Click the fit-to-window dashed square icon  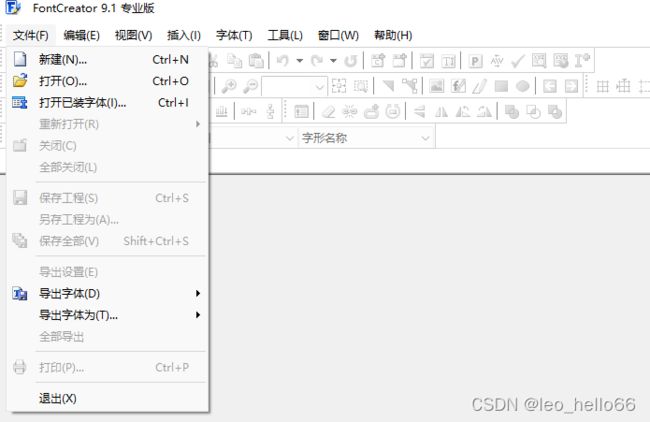tap(339, 86)
